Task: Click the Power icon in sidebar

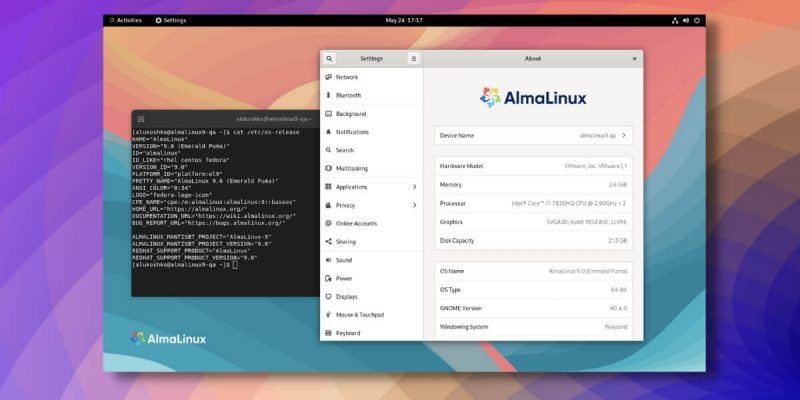Action: coord(328,278)
